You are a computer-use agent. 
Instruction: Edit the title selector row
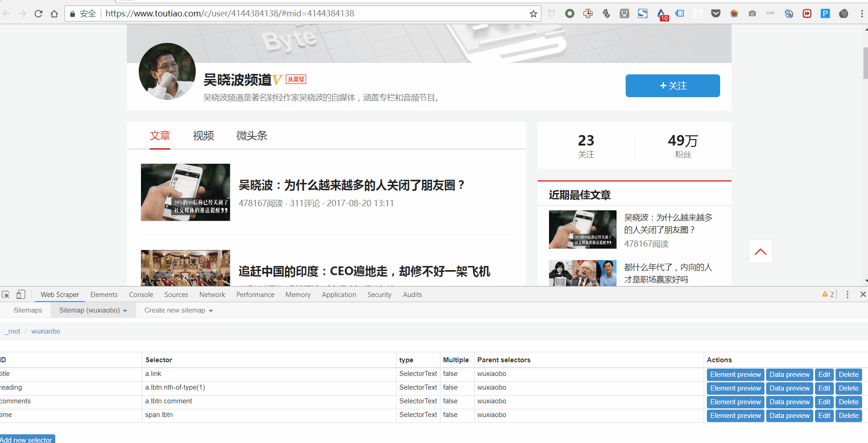pyautogui.click(x=824, y=375)
